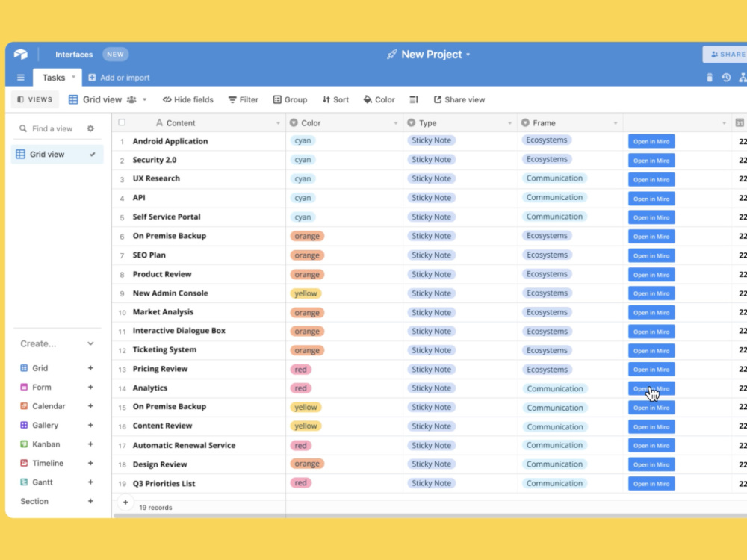Add a new Kanban view
The height and width of the screenshot is (560, 747).
coord(90,444)
